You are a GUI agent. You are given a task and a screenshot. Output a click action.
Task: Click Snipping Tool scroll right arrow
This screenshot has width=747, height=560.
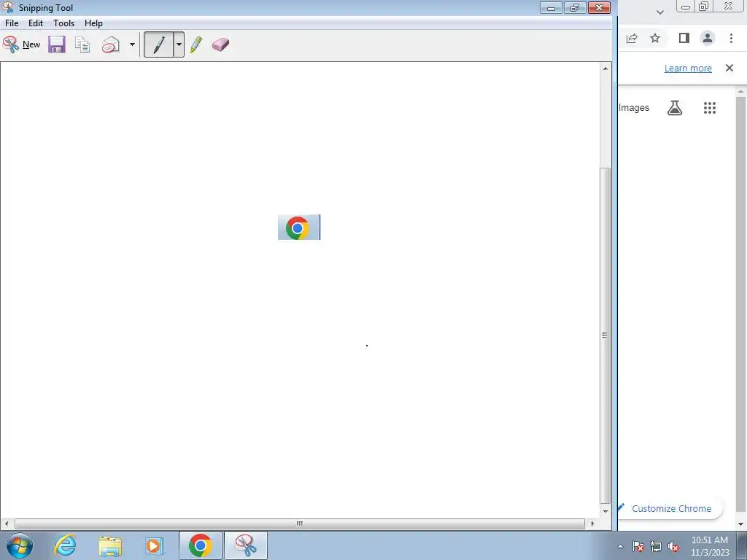[x=592, y=524]
